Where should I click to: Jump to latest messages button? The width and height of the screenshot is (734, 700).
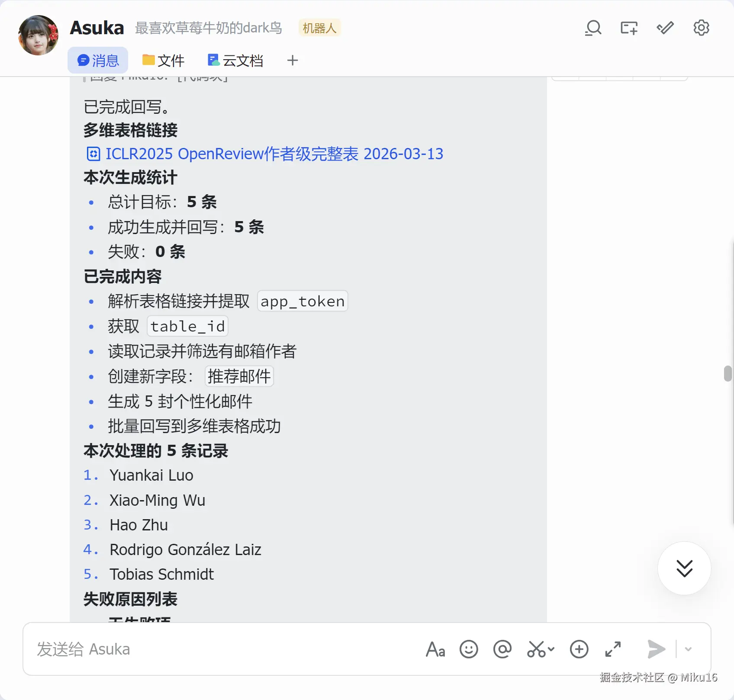(684, 568)
